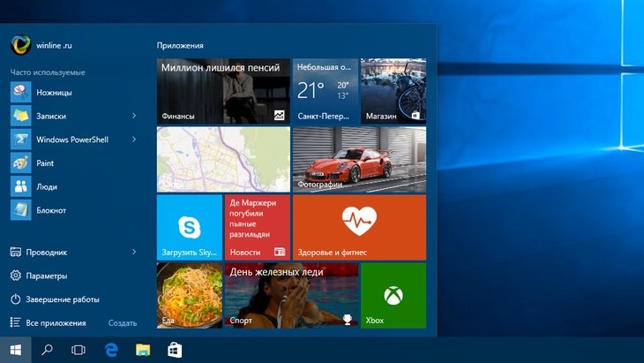Click the Приложения group heading
The width and height of the screenshot is (644, 363).
click(x=180, y=46)
